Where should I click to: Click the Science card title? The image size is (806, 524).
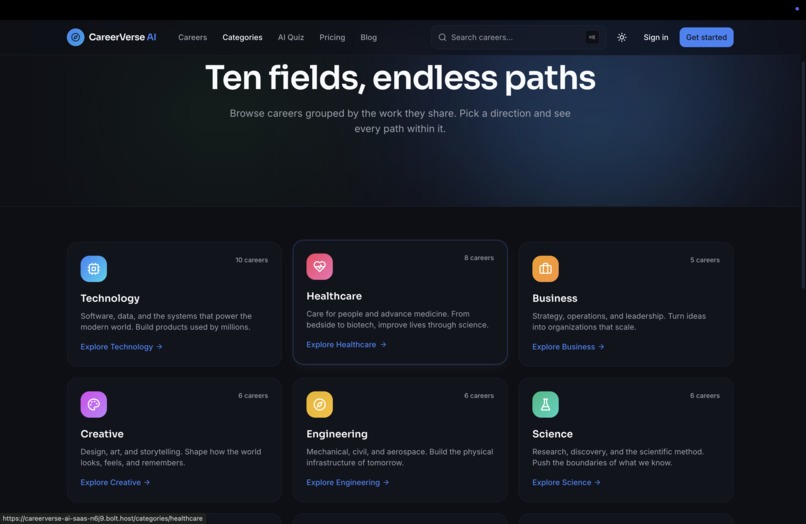[552, 434]
